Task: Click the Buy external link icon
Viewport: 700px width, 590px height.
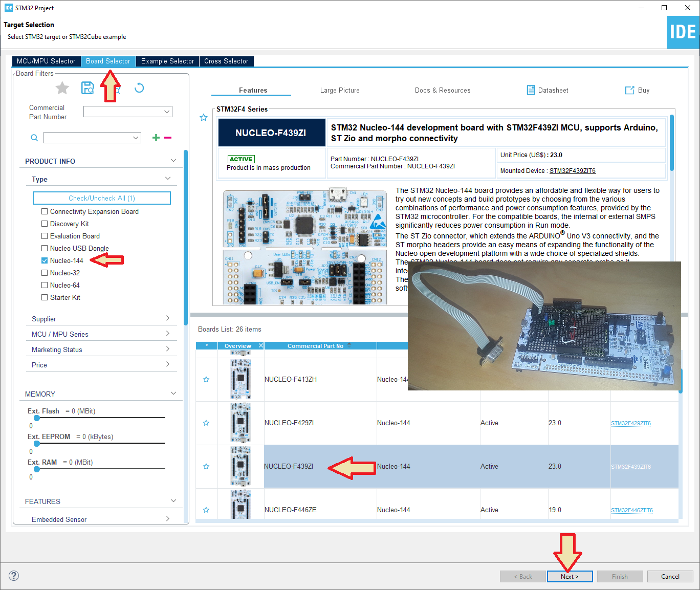Action: 629,90
